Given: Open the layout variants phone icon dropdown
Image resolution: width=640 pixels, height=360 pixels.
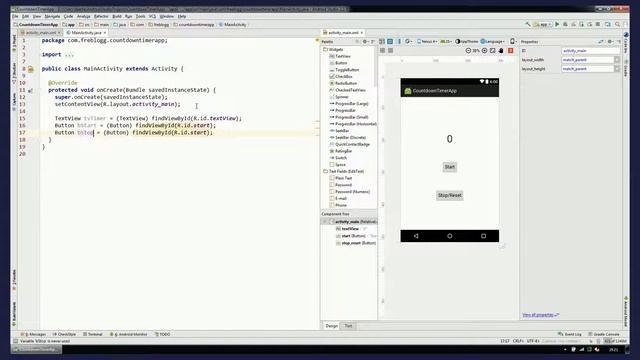Looking at the screenshot, I should [x=513, y=42].
